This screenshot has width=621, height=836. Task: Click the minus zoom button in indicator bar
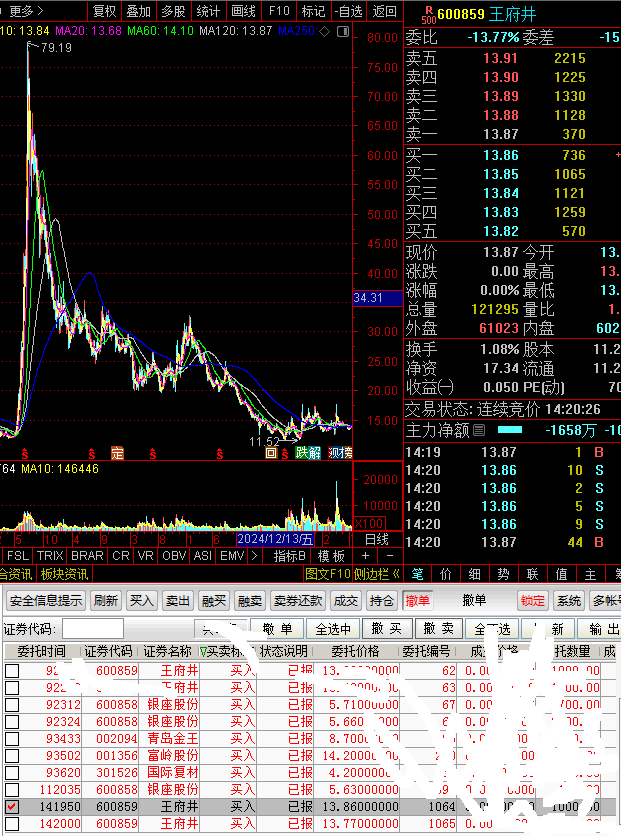tap(390, 556)
